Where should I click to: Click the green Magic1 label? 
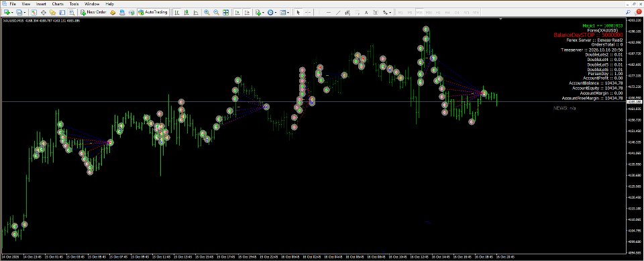click(603, 25)
